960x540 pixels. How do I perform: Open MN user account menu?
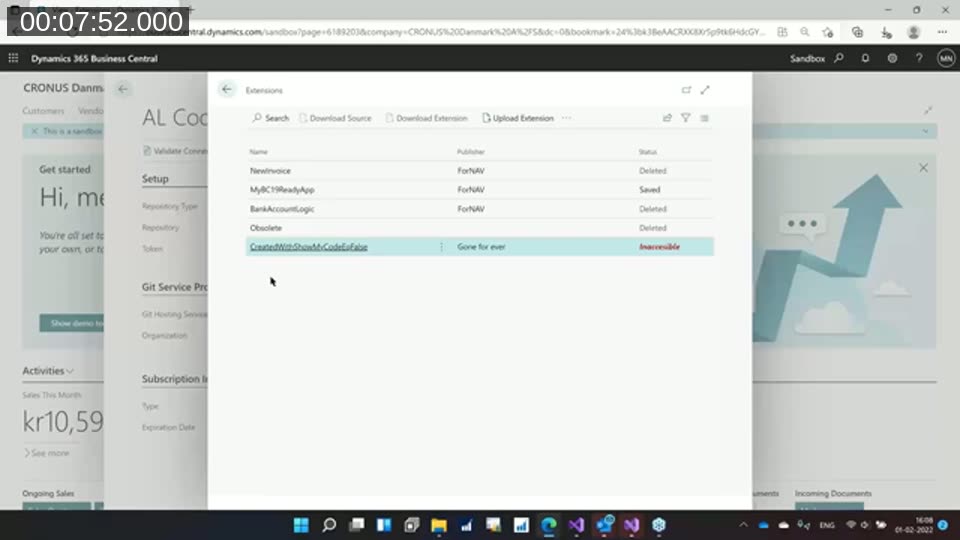tap(946, 58)
